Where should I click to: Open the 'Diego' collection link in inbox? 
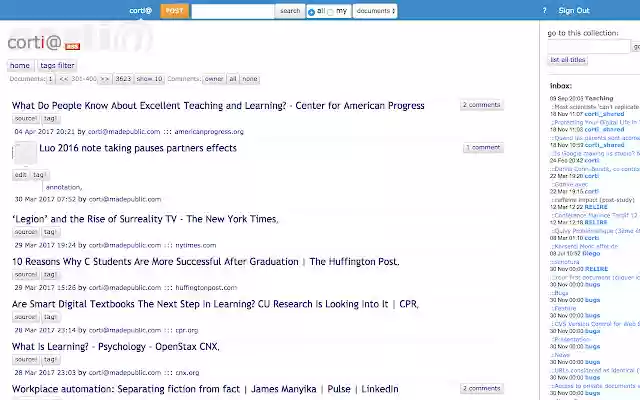point(591,253)
